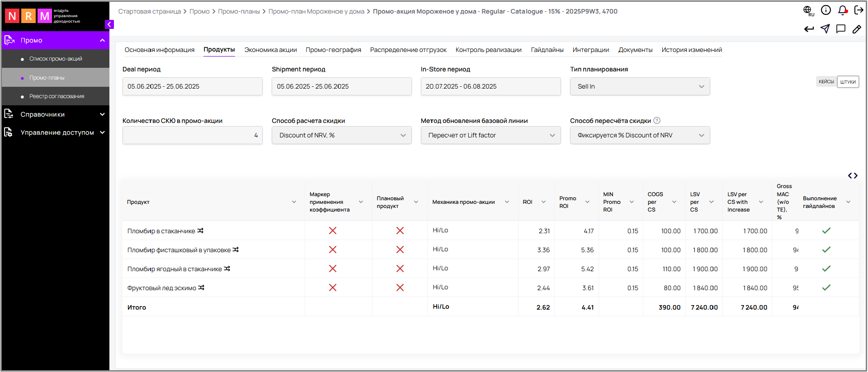
Task: Switch units toggle to ШТУКИ
Action: click(x=848, y=82)
